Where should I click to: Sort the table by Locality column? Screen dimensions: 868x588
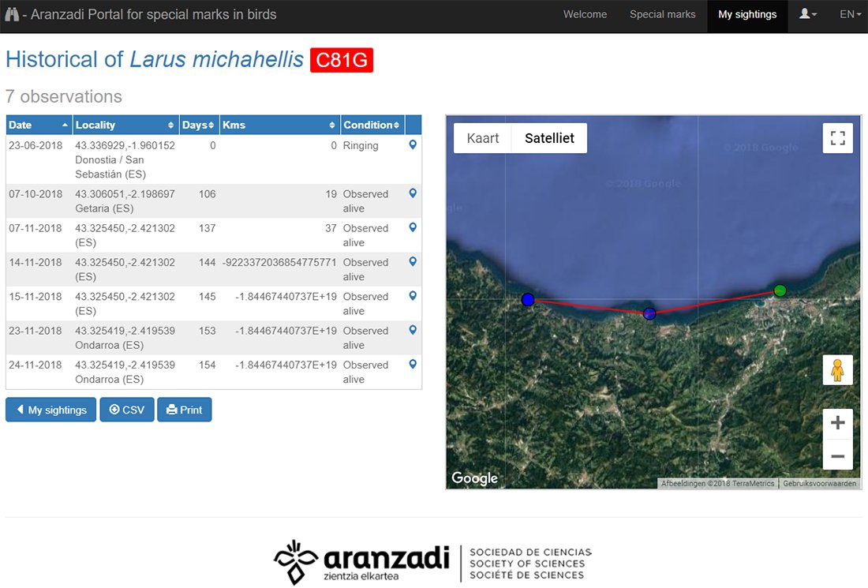coord(125,125)
